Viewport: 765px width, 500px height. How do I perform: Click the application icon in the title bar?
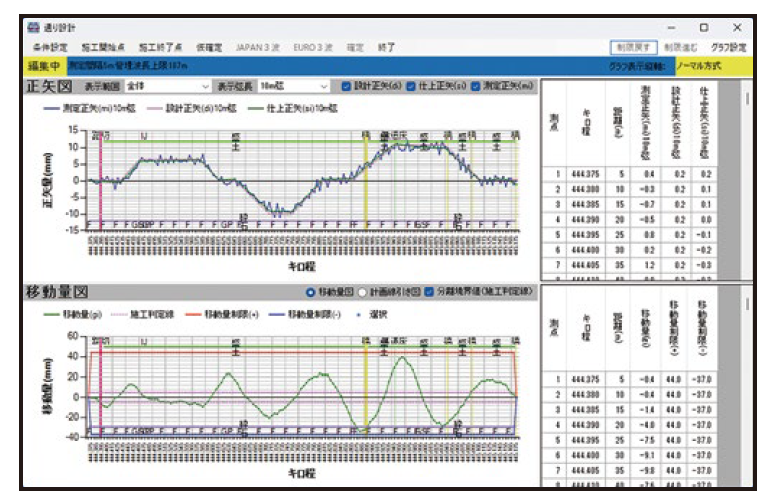(33, 29)
